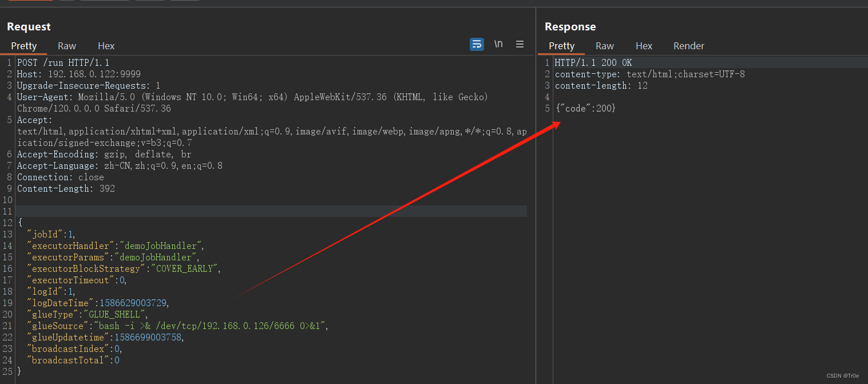Click the Content-Length: 392 header
Viewport: 868px width, 384px height.
(66, 189)
